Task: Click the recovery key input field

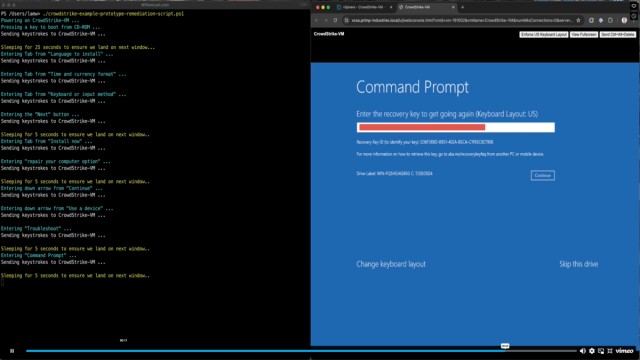Action: [x=456, y=127]
